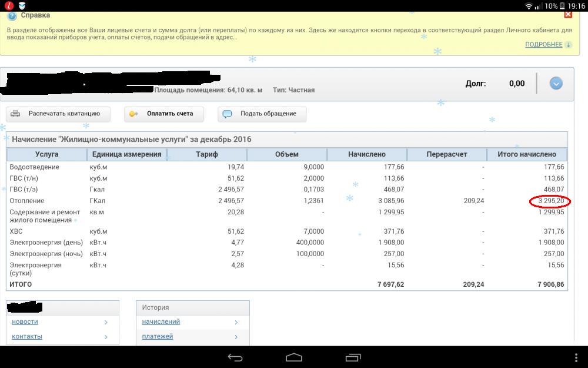
Task: Select the ГВС (т/э) service row
Action: [287, 190]
